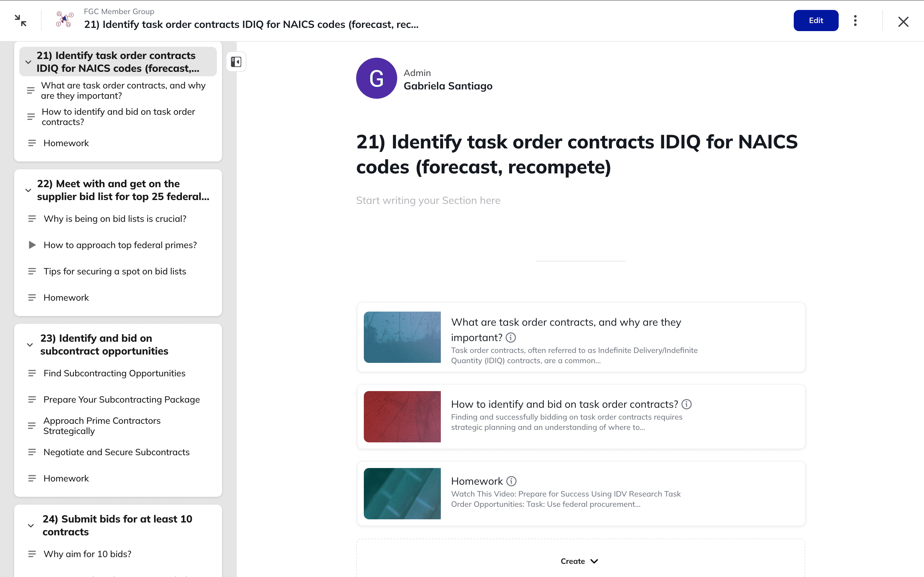Collapse section 24 Submit bids chevron
Viewport: 924px width, 577px height.
point(31,525)
